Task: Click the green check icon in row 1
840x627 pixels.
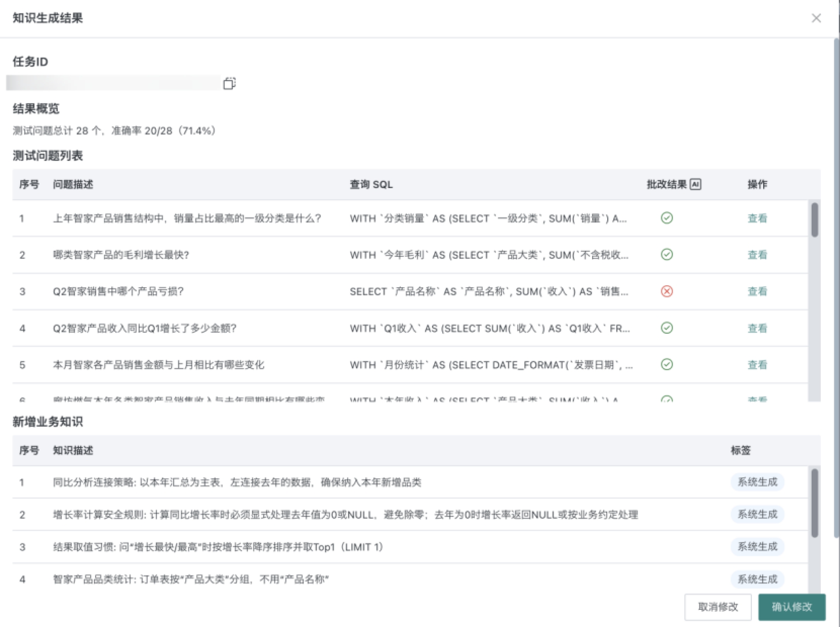Action: (x=667, y=218)
